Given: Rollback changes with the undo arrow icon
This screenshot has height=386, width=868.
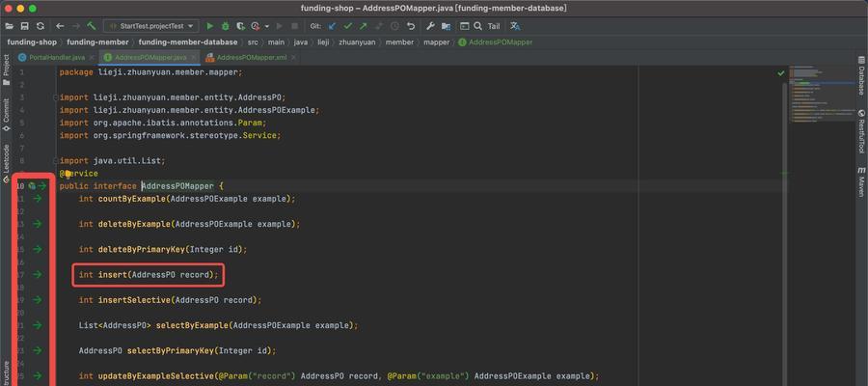Looking at the screenshot, I should pos(410,26).
